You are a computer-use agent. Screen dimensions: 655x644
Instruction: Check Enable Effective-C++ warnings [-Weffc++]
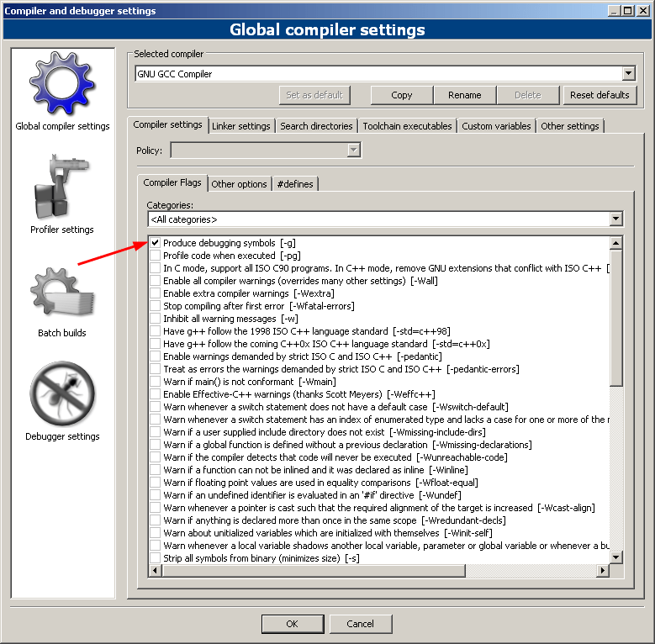pyautogui.click(x=156, y=394)
